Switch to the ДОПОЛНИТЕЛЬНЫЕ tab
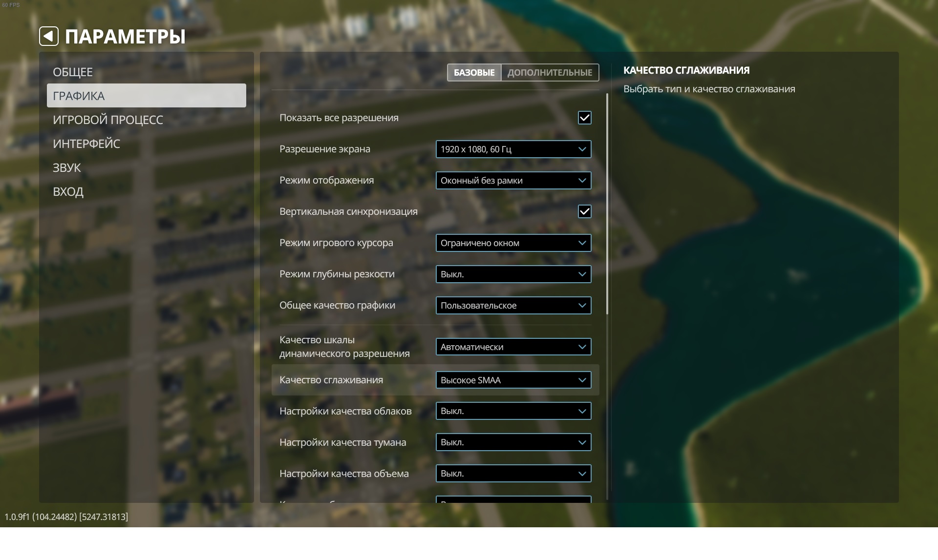The image size is (938, 560). tap(550, 73)
